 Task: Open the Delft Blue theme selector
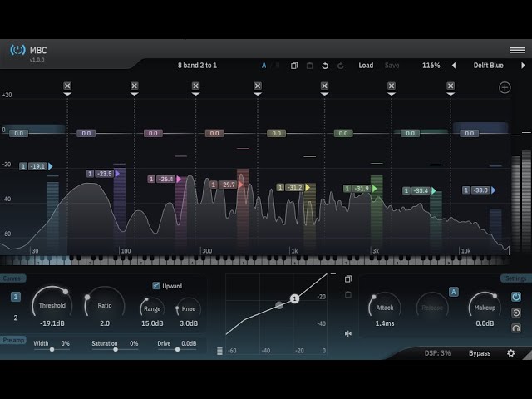point(488,66)
